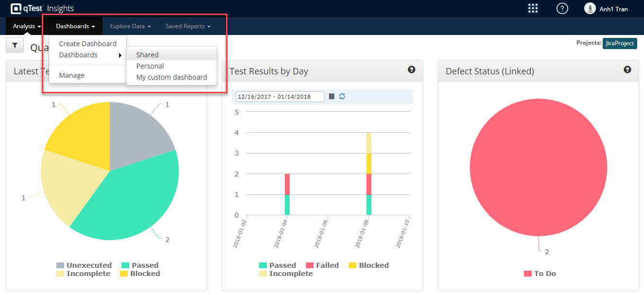This screenshot has height=295, width=644.
Task: Select Create Dashboard from the menu
Action: click(x=87, y=44)
